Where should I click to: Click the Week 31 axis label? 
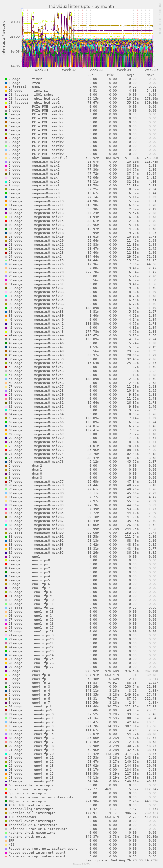41,70
